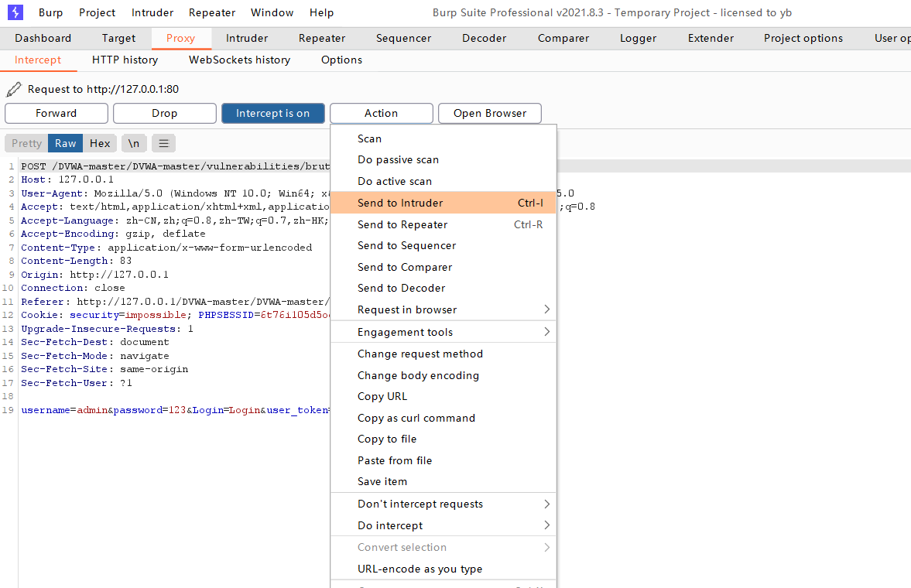
Task: Switch to Raw view
Action: tap(66, 143)
